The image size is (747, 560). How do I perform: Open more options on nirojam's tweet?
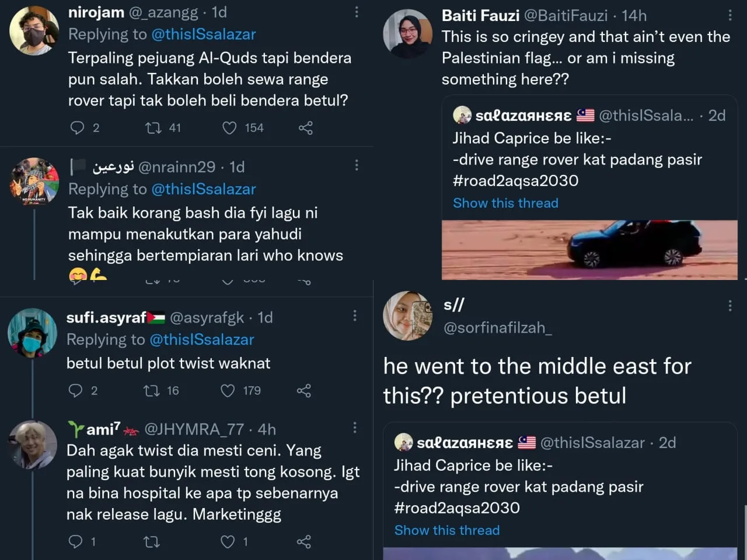point(357,12)
